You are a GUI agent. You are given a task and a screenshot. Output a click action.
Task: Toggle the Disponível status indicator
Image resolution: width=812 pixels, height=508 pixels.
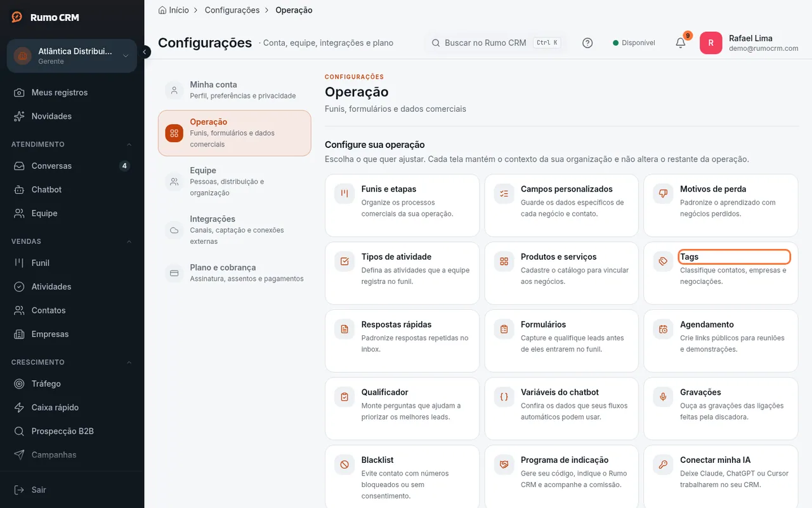(x=634, y=43)
